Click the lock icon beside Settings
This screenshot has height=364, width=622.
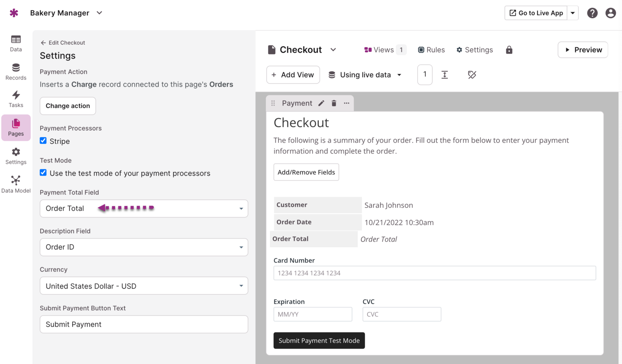click(509, 50)
